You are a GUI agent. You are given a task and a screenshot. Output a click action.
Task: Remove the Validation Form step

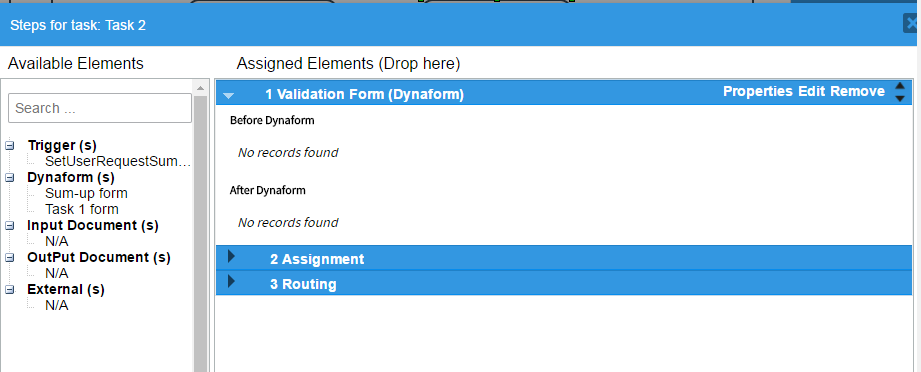[858, 92]
